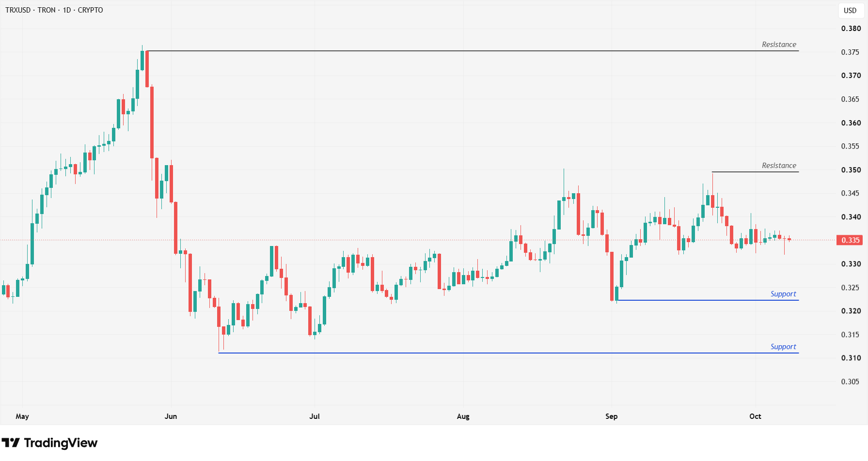Select the USD currency button
868x461 pixels.
850,10
